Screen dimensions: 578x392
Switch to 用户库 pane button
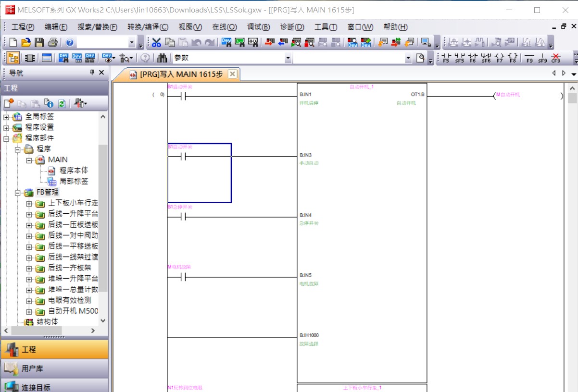pyautogui.click(x=54, y=368)
